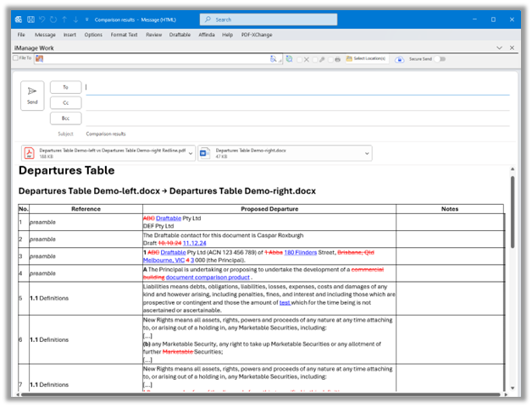Click the inserted 'test' link in row 5
This screenshot has width=532, height=407.
pyautogui.click(x=285, y=303)
